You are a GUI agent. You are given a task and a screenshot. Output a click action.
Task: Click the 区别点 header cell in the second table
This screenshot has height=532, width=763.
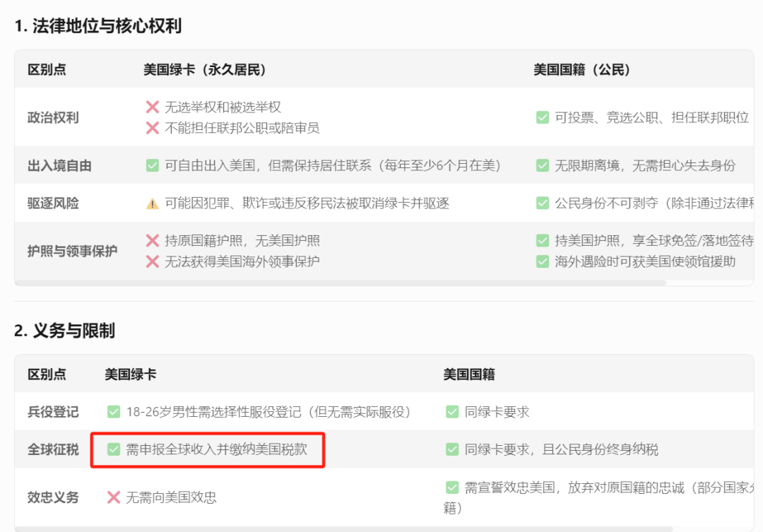click(x=48, y=374)
